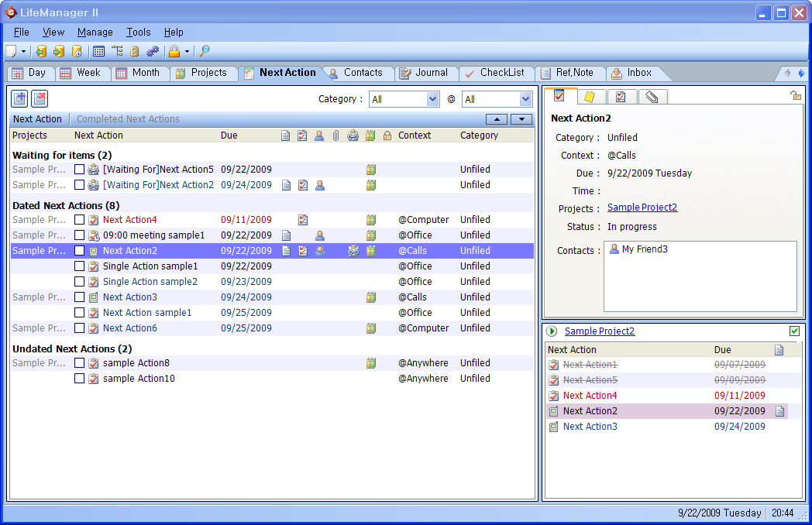Click the lock icon in toolbar
The height and width of the screenshot is (525, 812).
pos(174,51)
